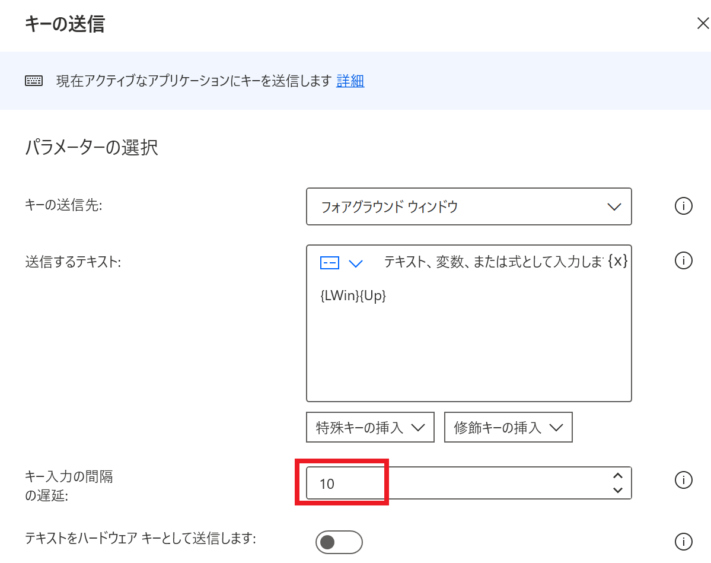Viewport: 711px width, 563px height.
Task: Decrease the key delay with down arrow
Action: [618, 490]
